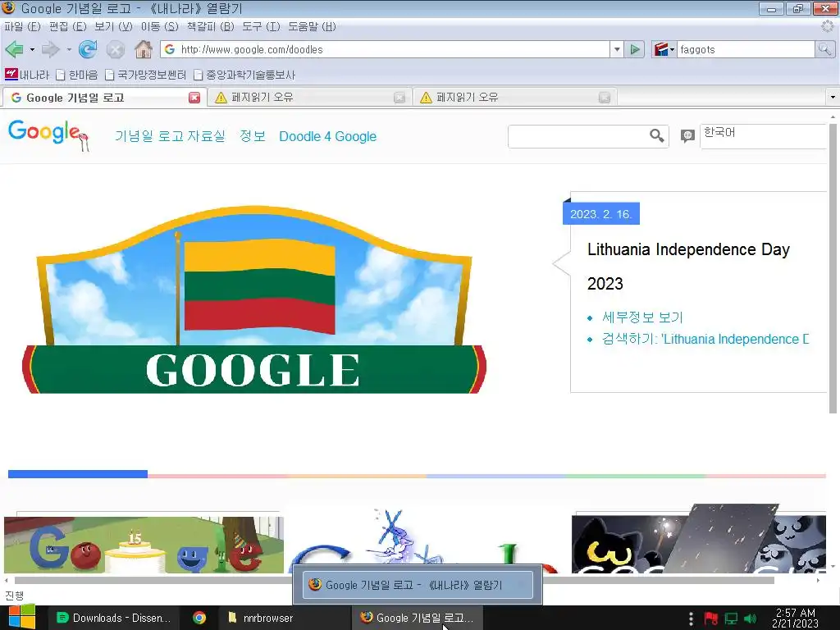This screenshot has height=630, width=840.
Task: Click inside the address bar URL field
Action: coord(394,49)
